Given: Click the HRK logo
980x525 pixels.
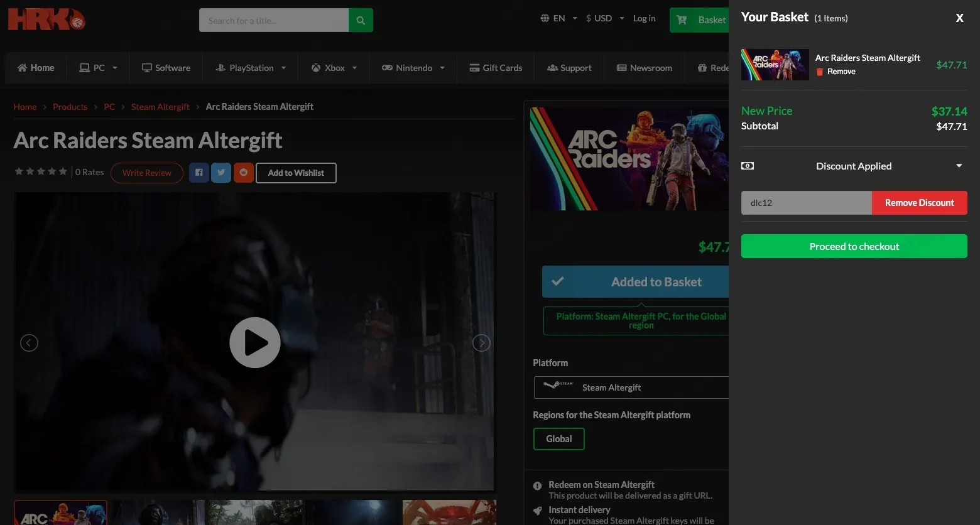Looking at the screenshot, I should pyautogui.click(x=46, y=19).
